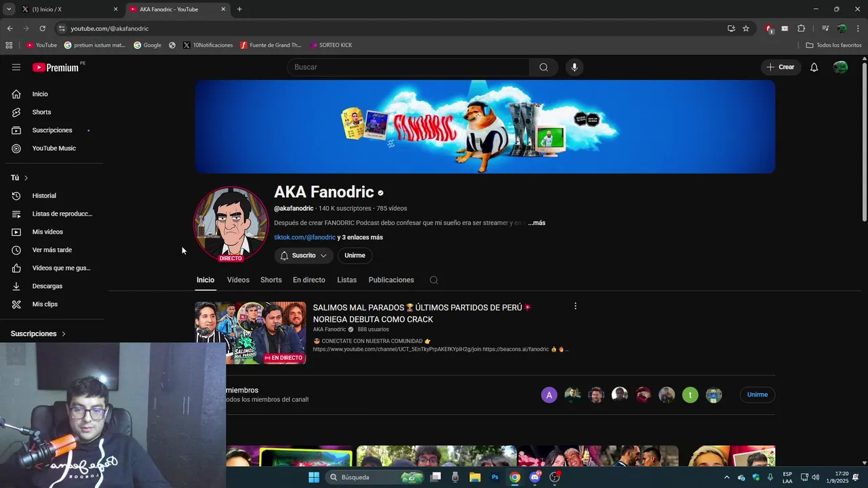Expand the Suscripciones section heading

(x=38, y=333)
